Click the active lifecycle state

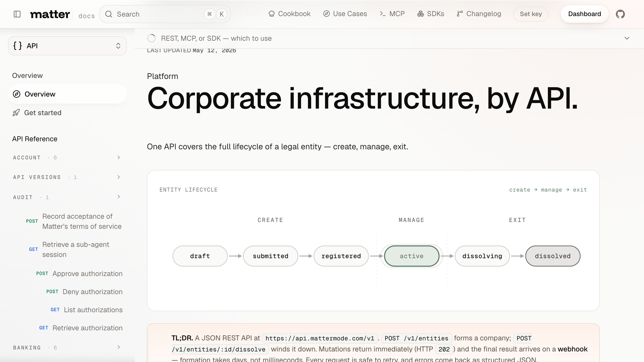(x=412, y=256)
